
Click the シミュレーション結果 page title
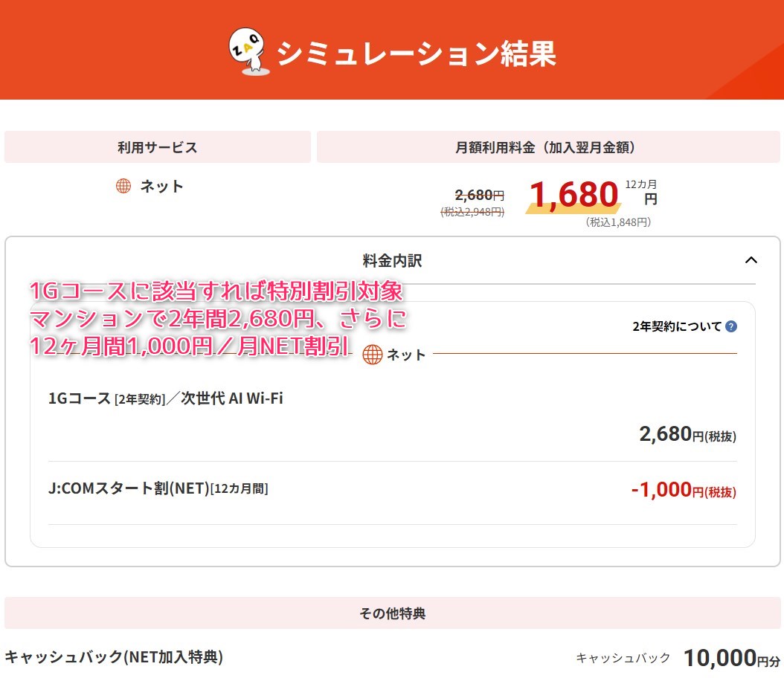coord(417,54)
